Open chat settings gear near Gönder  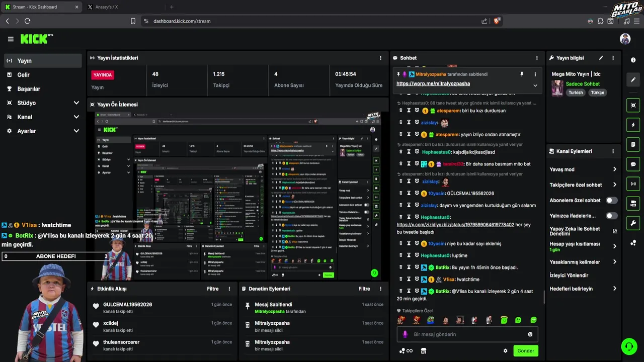[505, 351]
